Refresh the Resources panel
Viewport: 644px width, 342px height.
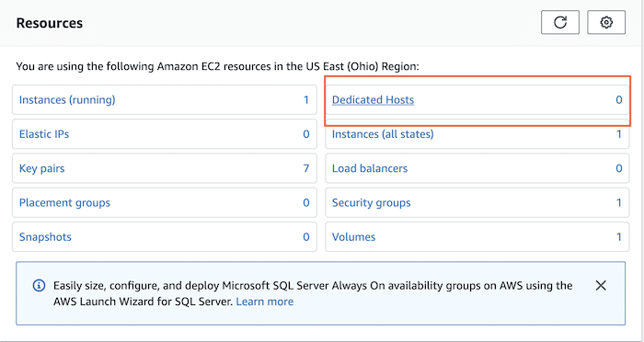(x=560, y=22)
